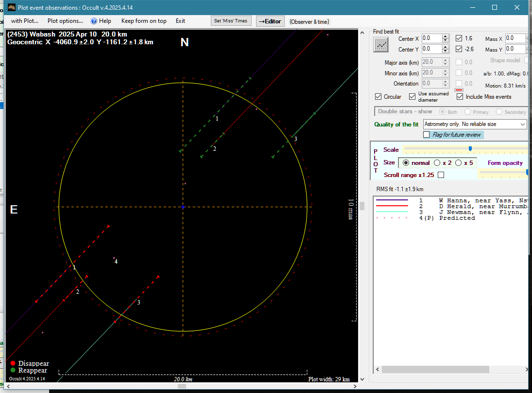Open the with Plot... menu
Viewport: 532px width, 393px height.
(x=24, y=21)
